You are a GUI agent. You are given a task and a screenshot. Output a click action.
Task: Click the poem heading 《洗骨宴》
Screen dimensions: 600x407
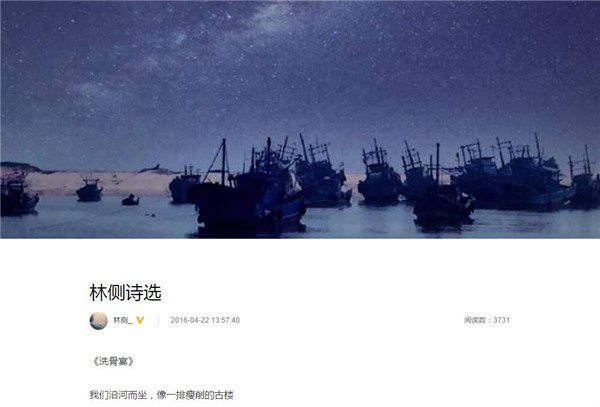point(113,361)
